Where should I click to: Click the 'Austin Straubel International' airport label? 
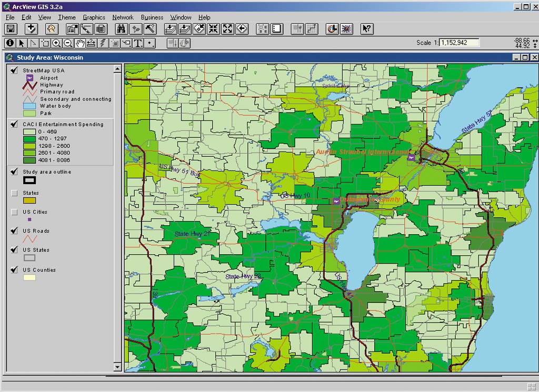pos(363,152)
